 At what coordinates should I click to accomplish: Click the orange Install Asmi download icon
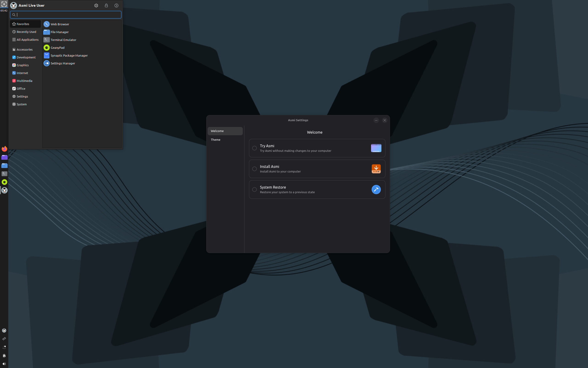pyautogui.click(x=376, y=169)
